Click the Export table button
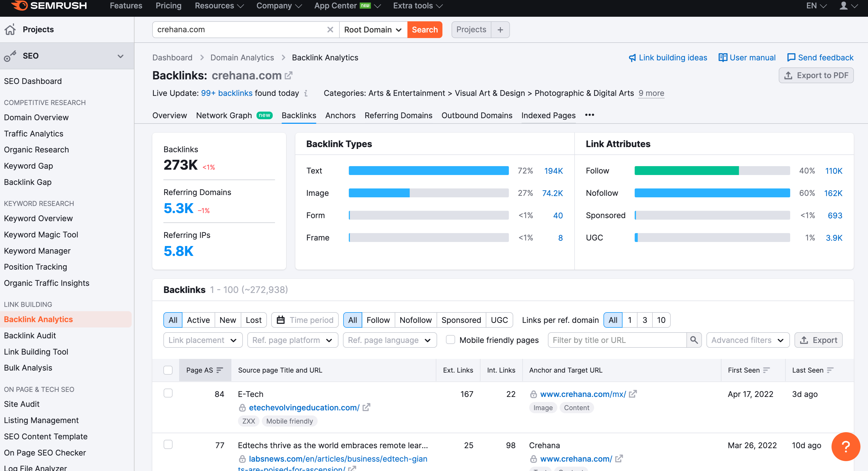 pos(818,340)
